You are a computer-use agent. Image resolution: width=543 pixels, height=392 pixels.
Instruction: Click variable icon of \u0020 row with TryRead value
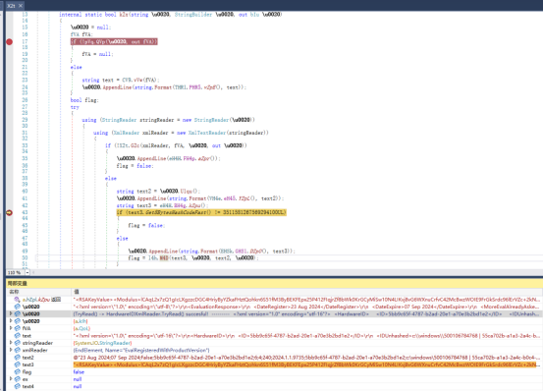17,314
